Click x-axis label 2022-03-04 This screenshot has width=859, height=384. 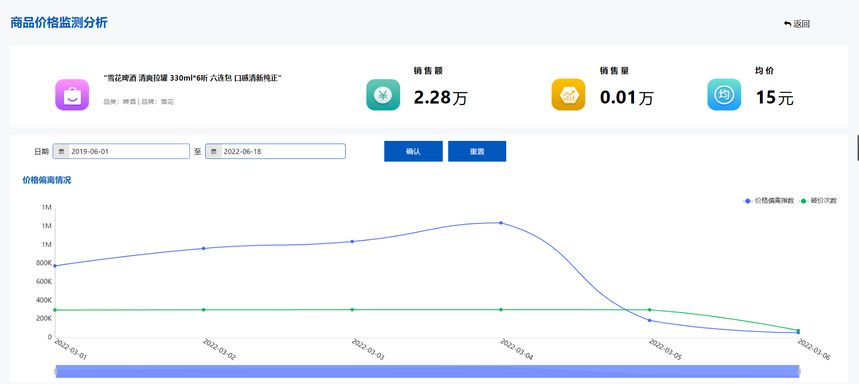click(x=516, y=349)
